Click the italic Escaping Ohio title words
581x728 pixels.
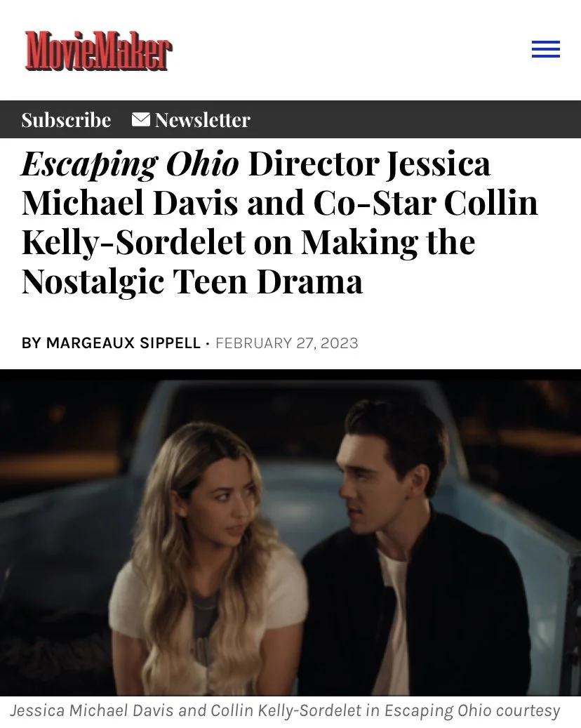(x=130, y=165)
